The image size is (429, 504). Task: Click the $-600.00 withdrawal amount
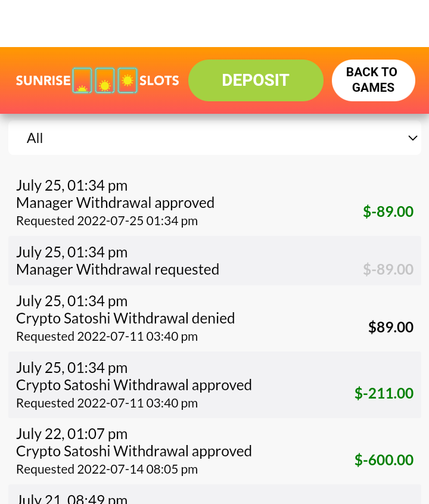(384, 460)
